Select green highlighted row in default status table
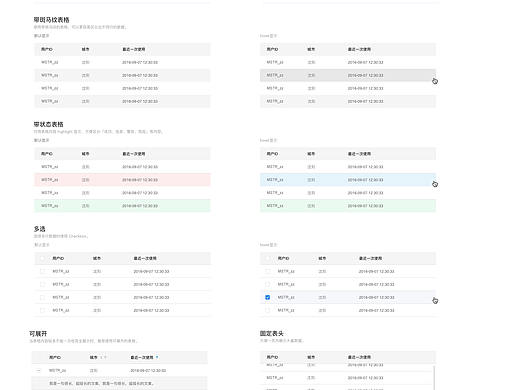520x390 pixels. tap(122, 206)
